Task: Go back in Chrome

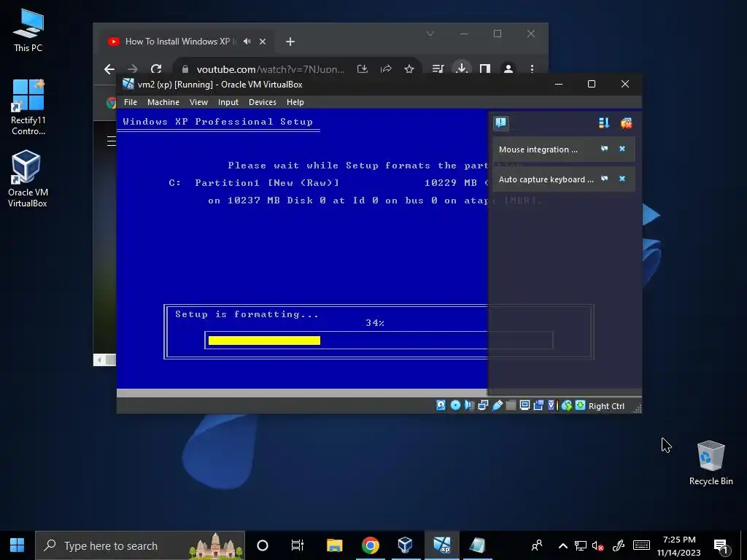Action: point(109,69)
